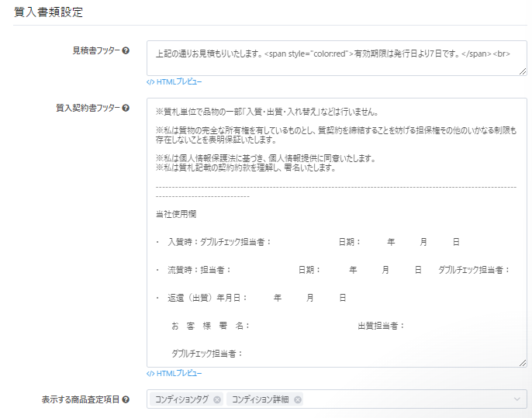Image resolution: width=532 pixels, height=418 pixels.
Task: Click help icon beside 質入契約書フッター
Action: 126,109
